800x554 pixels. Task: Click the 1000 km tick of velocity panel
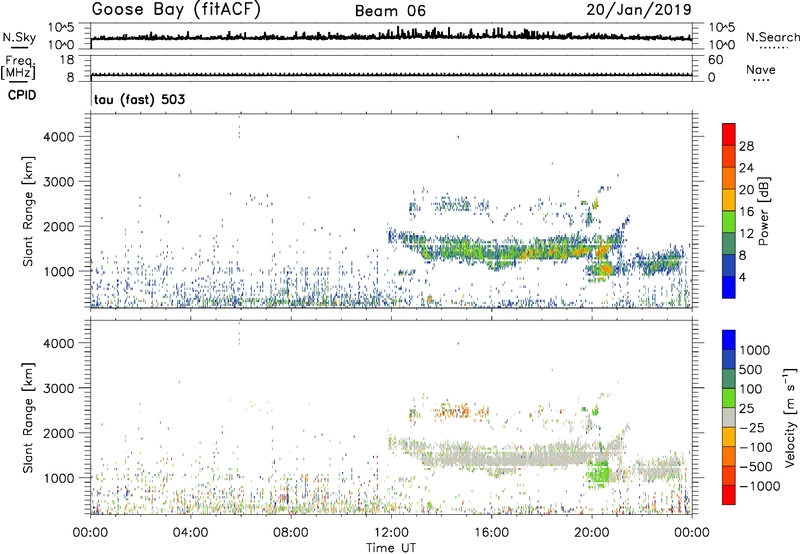[x=59, y=478]
